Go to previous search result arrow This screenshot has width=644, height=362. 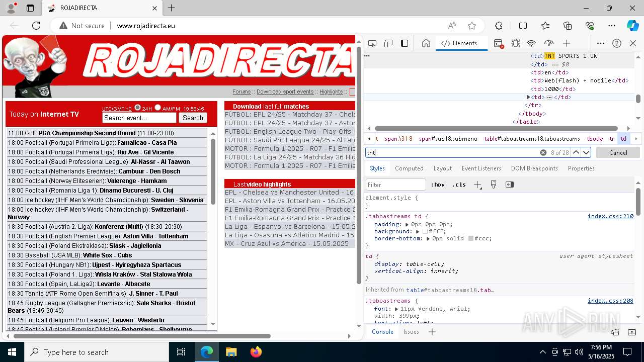point(576,152)
